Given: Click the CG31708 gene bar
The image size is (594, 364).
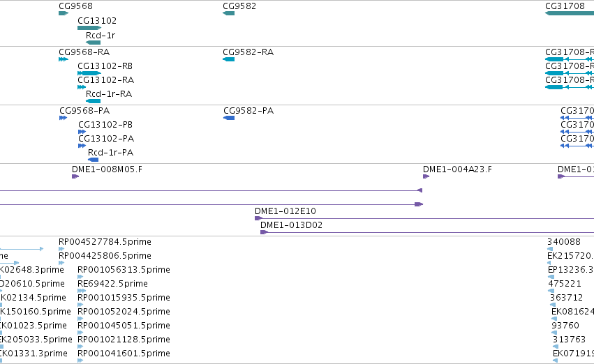Looking at the screenshot, I should (570, 13).
